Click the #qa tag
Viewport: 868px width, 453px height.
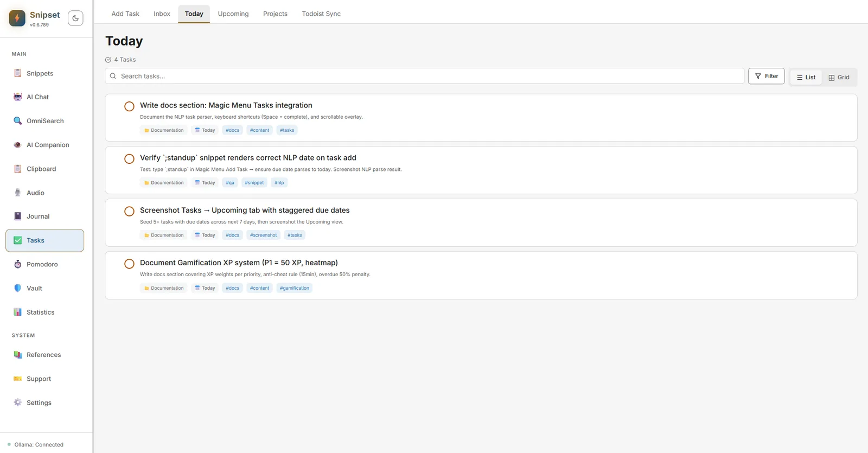[x=230, y=183]
